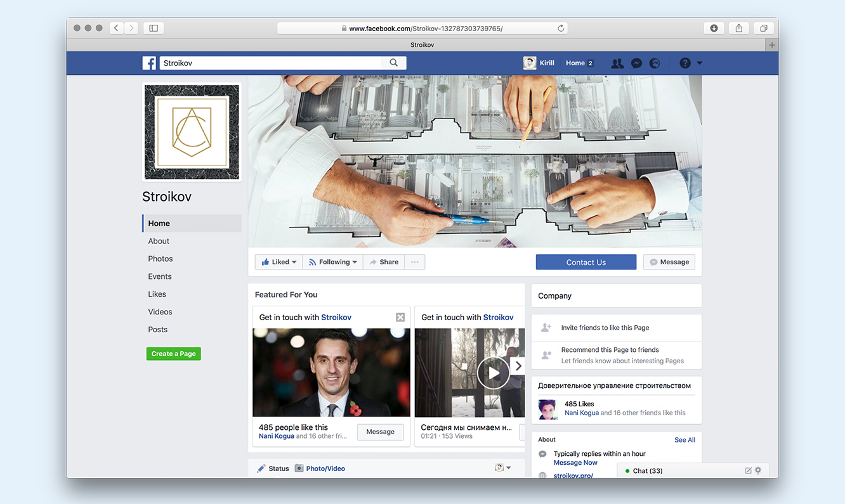Click Kirill profile avatar
Viewport: 845px width, 504px height.
point(530,63)
